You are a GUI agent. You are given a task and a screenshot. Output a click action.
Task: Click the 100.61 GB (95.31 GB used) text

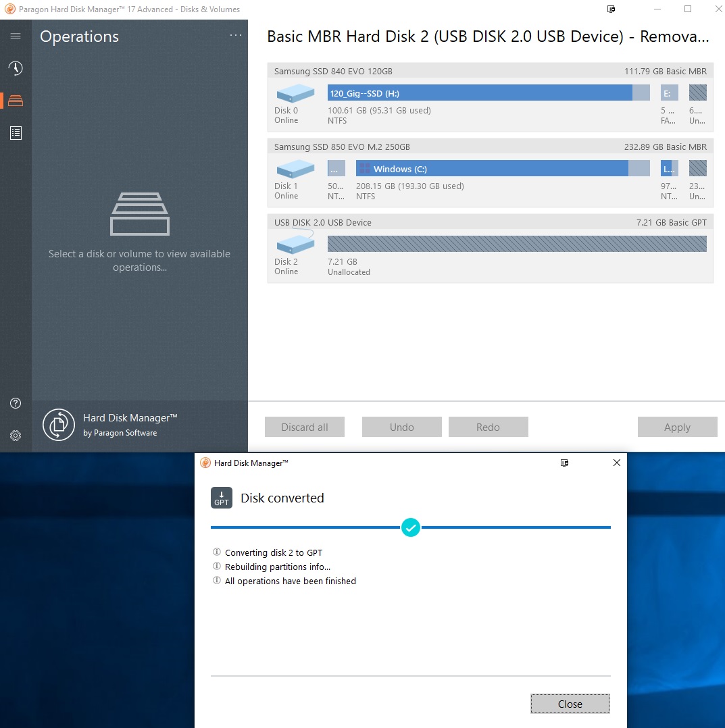coord(379,111)
